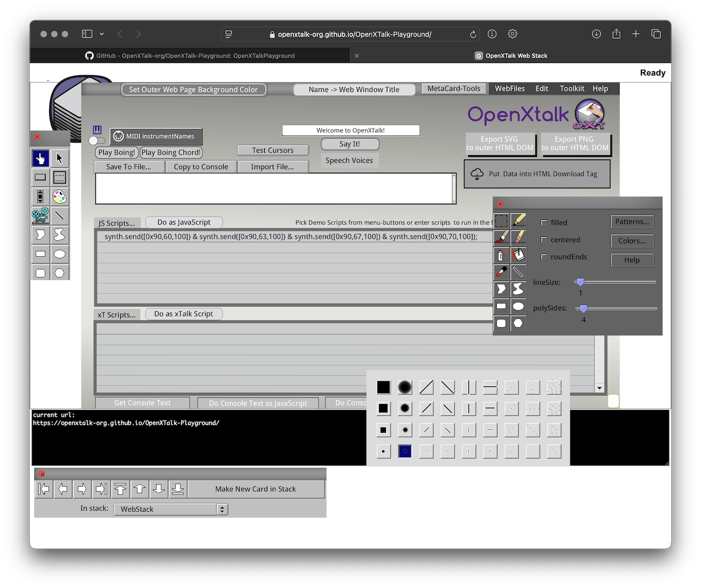Select the Browse hand tool
Screen dimensions: 701x588
40,158
